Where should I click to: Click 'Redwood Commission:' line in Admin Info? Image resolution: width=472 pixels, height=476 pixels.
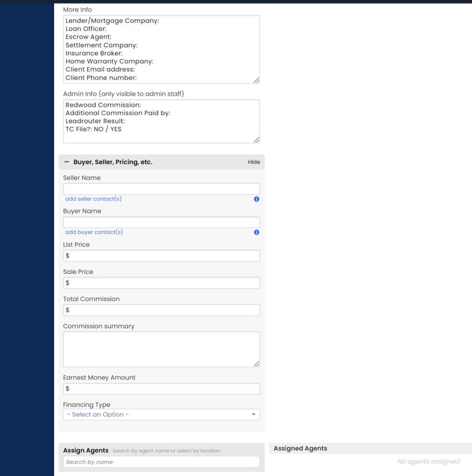click(x=103, y=105)
